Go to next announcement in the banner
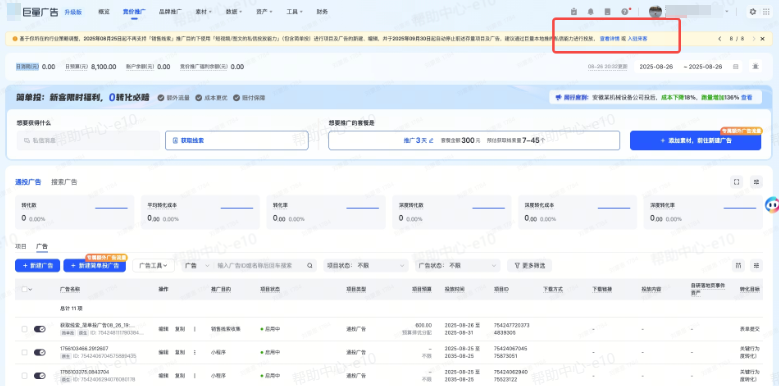The width and height of the screenshot is (779, 386). point(754,38)
